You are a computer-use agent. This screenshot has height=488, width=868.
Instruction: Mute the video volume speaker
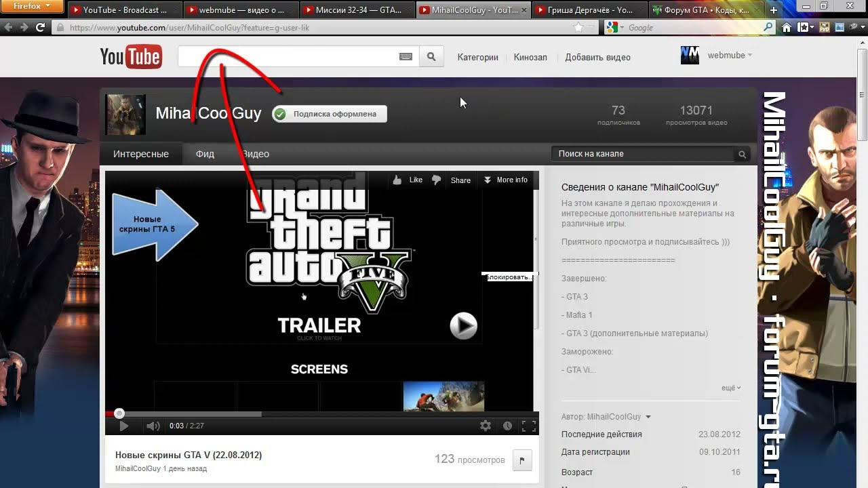point(153,426)
